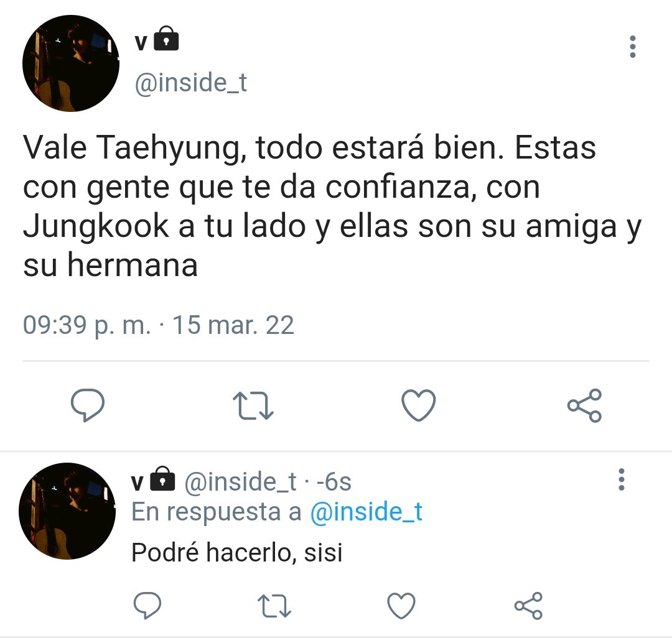Reply to the main Taehyung tweet
Viewport: 672px width, 638px height.
pos(88,405)
